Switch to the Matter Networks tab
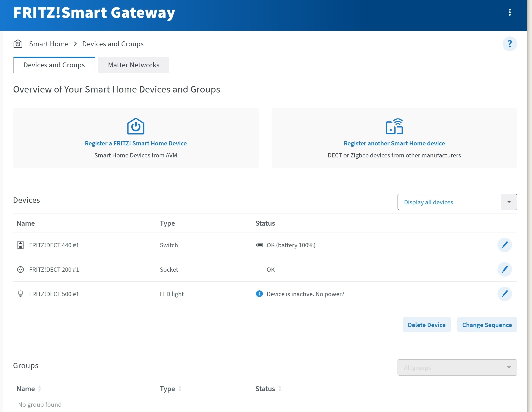This screenshot has height=412, width=532. point(134,65)
